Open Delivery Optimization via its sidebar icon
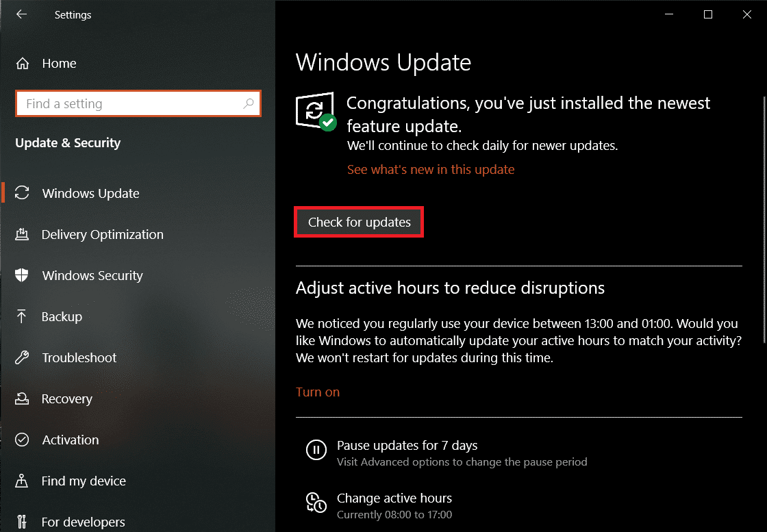The height and width of the screenshot is (532, 767). pyautogui.click(x=23, y=234)
